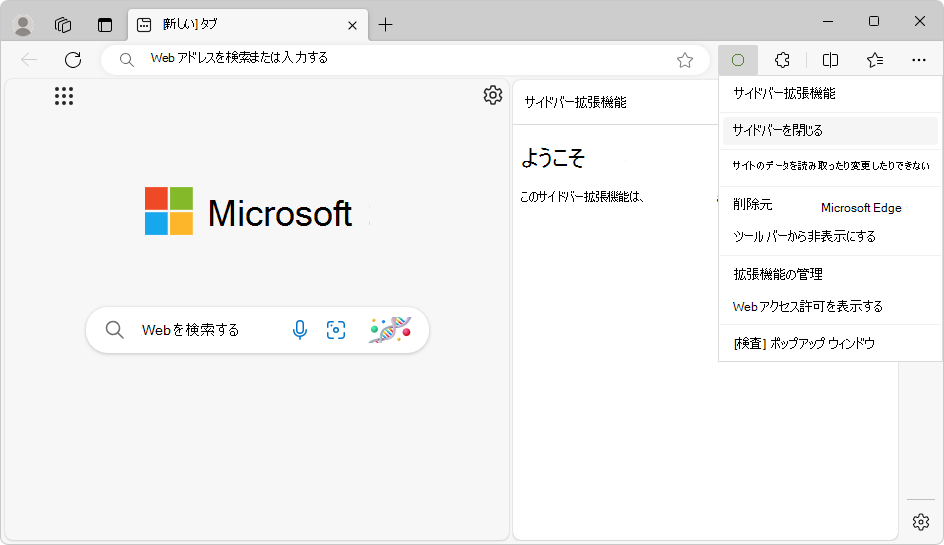The height and width of the screenshot is (545, 944).
Task: Open Settings and more ellipsis menu
Action: click(x=919, y=60)
